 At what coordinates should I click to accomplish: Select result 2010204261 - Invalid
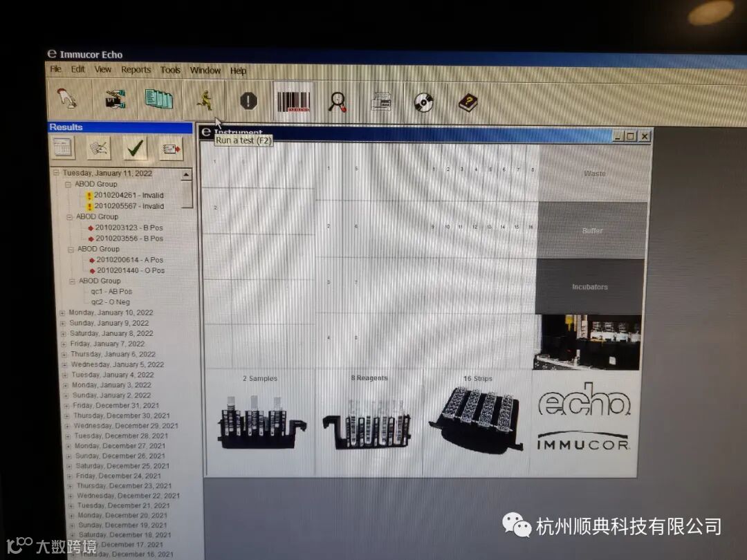[129, 195]
